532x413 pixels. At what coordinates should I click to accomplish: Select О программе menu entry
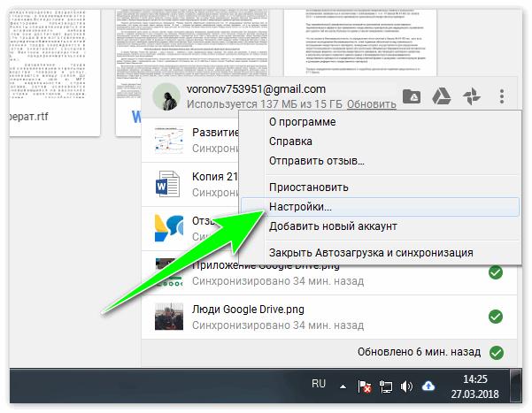pos(380,122)
